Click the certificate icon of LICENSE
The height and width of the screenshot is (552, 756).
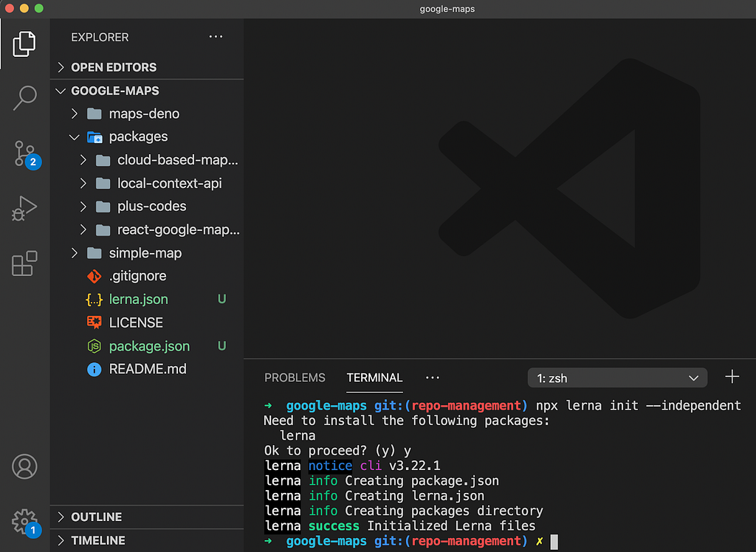coord(94,322)
